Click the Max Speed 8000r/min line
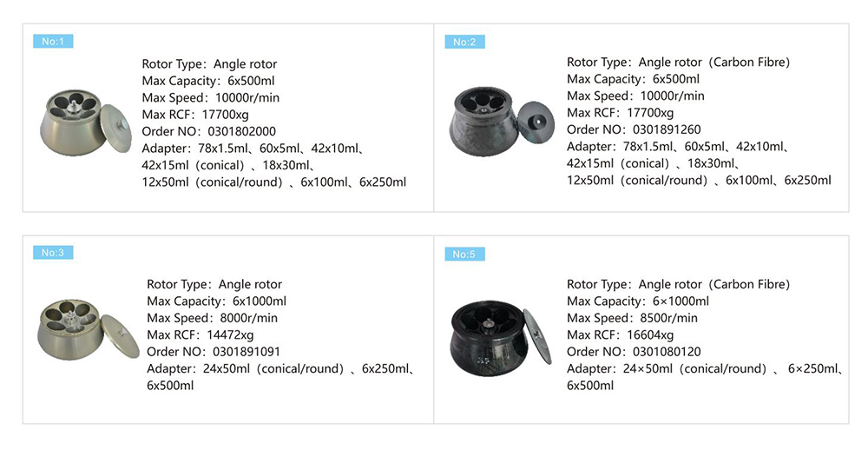The width and height of the screenshot is (868, 450). coord(213,318)
